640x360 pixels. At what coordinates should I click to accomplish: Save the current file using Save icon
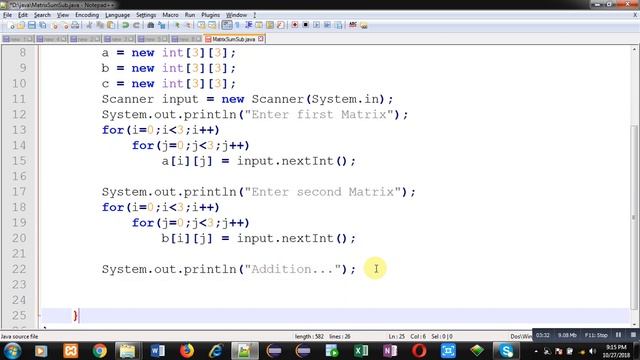(x=31, y=25)
